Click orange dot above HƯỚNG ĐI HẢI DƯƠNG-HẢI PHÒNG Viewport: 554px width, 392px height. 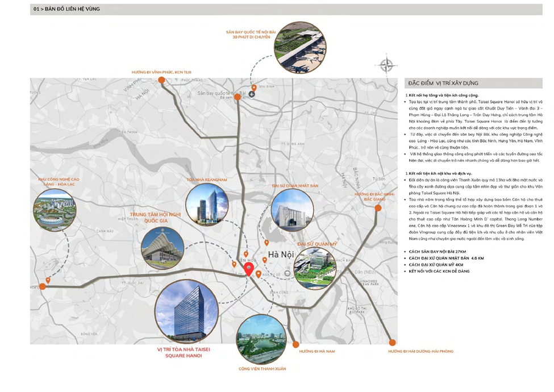[x=392, y=343]
